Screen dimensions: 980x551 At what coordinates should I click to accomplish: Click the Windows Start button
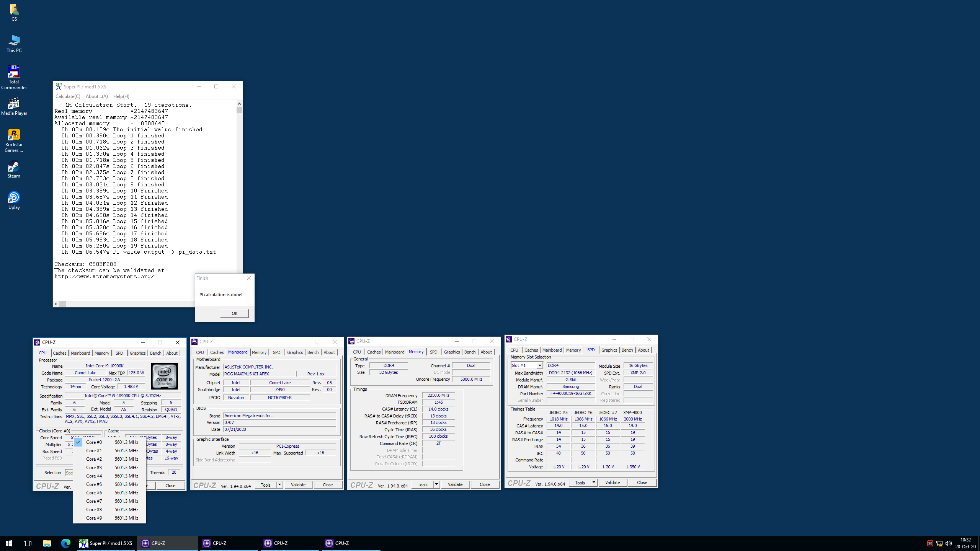click(x=9, y=543)
